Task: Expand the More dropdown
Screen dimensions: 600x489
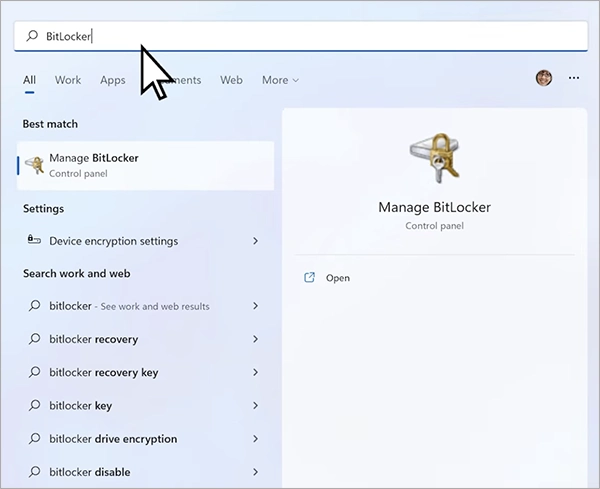Action: (280, 80)
